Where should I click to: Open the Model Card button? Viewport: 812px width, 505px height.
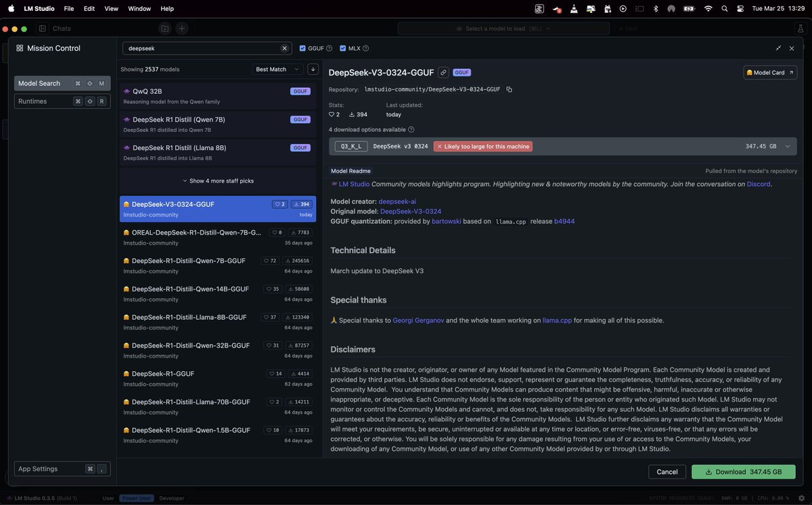(x=769, y=72)
